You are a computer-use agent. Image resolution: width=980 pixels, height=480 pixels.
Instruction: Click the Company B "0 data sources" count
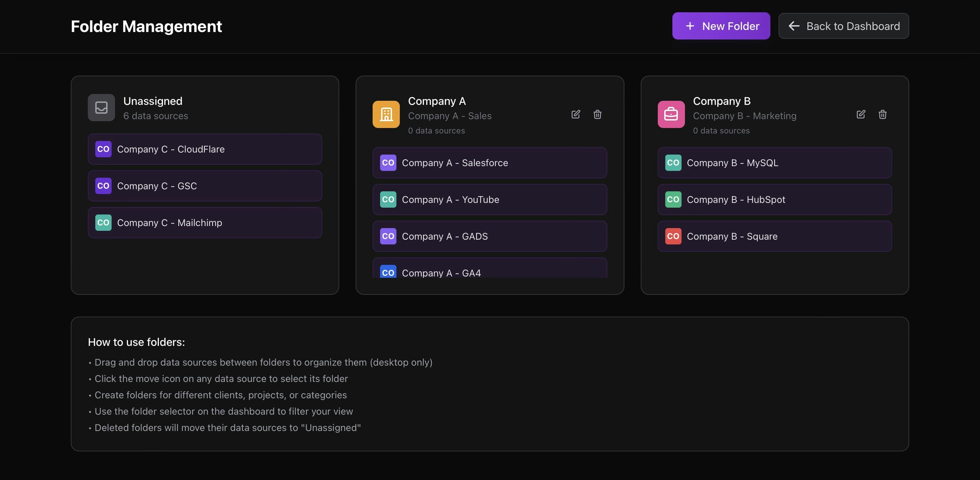click(x=721, y=131)
